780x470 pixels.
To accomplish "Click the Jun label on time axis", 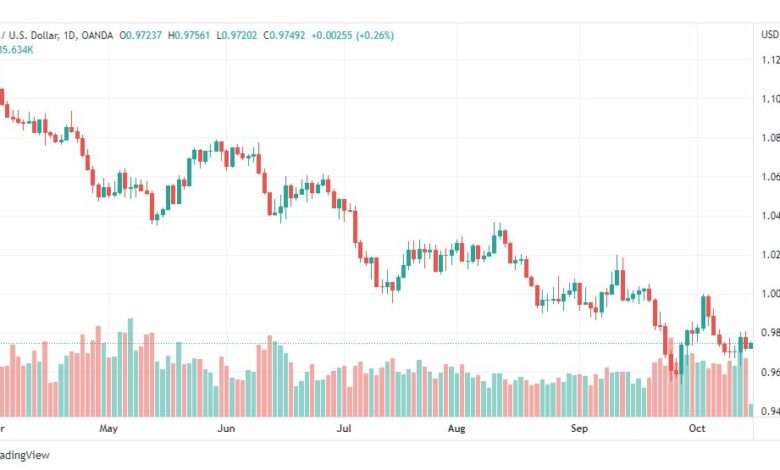I will coord(226,428).
